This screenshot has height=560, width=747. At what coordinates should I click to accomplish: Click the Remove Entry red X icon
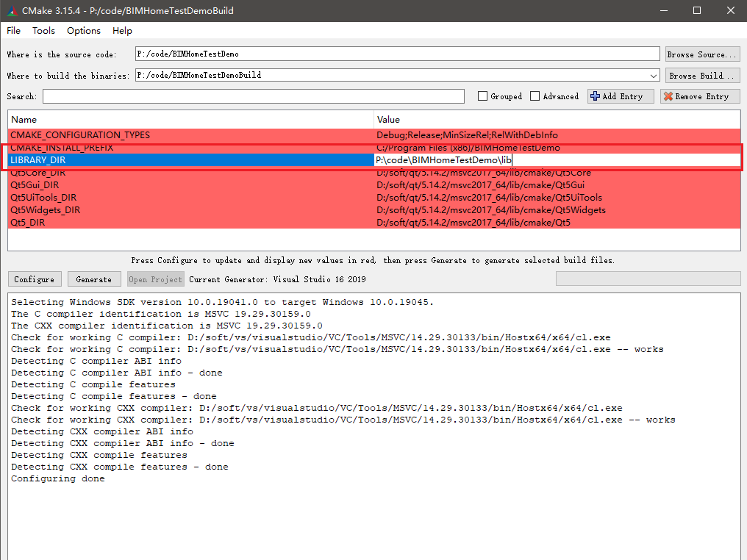point(668,96)
